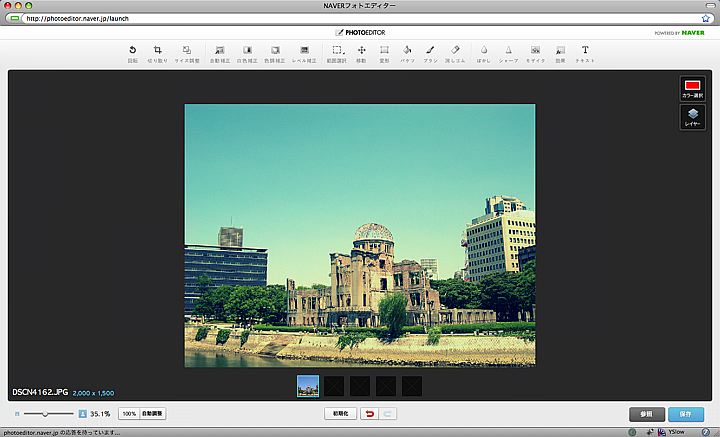Click the blue save (保存) button
720x437 pixels.
coord(686,414)
